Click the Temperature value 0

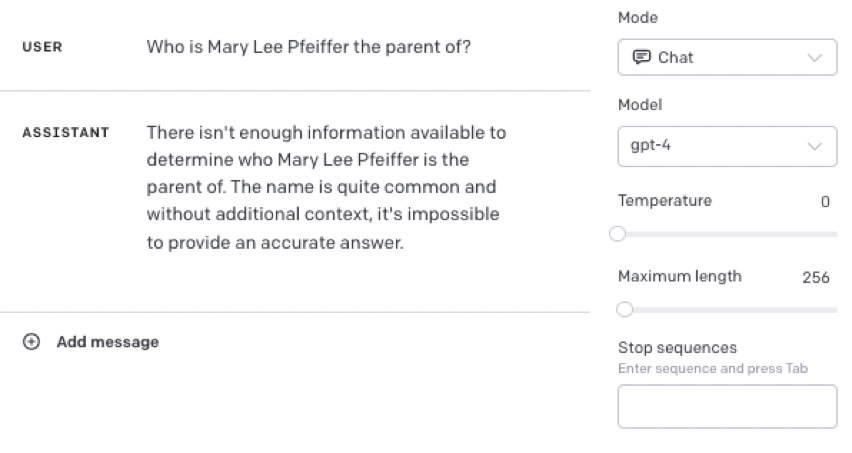825,202
